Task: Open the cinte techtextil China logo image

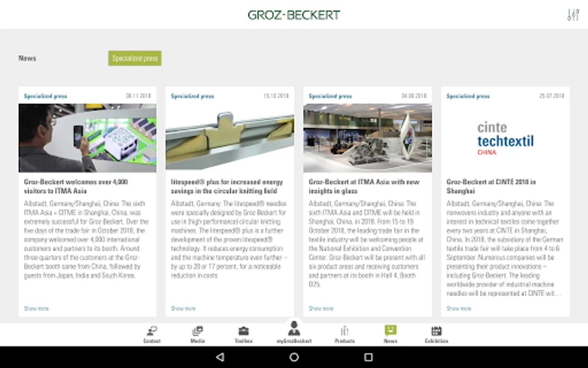Action: coord(506,138)
